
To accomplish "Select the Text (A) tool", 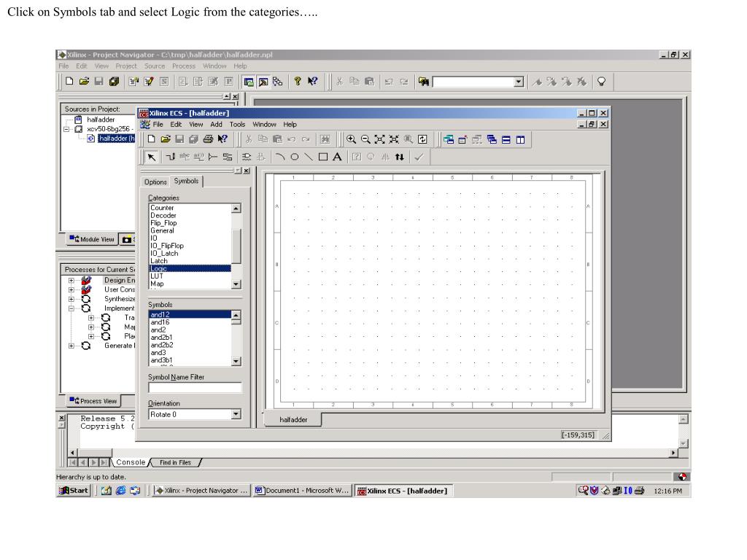I will click(x=337, y=157).
